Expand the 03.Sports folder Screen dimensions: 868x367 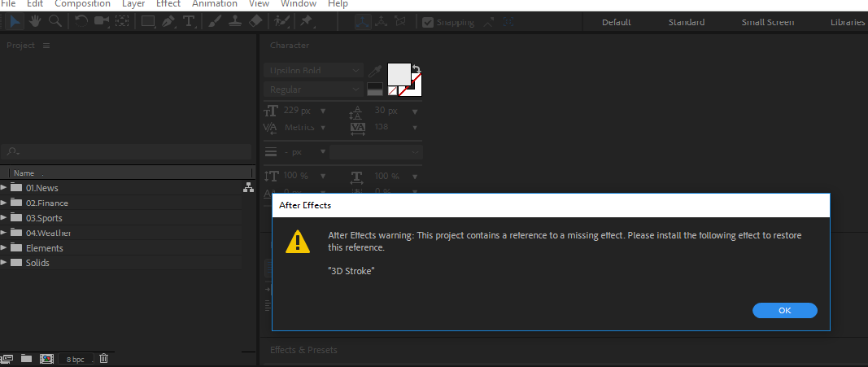[4, 217]
